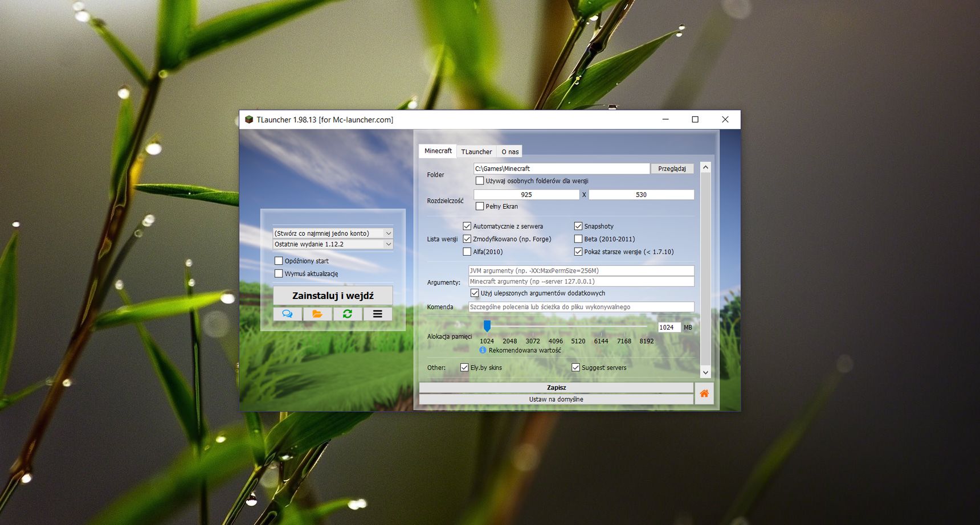Click the JVM argumenty input field
Viewport: 980px width, 525px height.
581,270
